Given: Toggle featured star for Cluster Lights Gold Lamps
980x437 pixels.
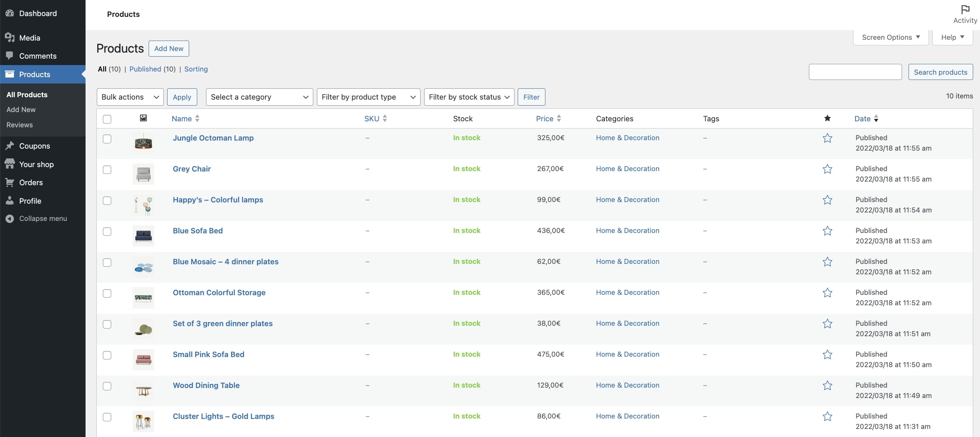Looking at the screenshot, I should [827, 417].
